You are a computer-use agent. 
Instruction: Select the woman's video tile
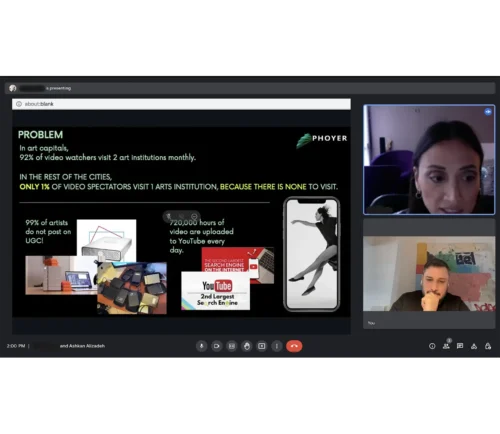pos(429,159)
